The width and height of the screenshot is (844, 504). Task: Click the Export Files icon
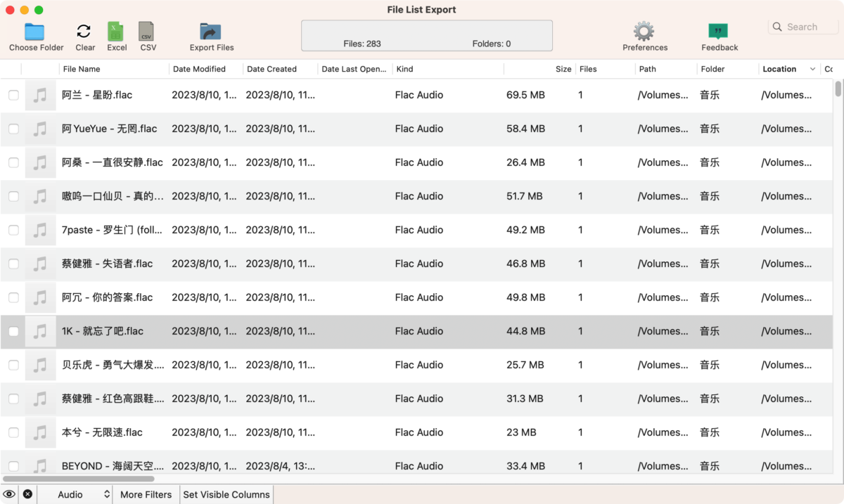coord(210,32)
